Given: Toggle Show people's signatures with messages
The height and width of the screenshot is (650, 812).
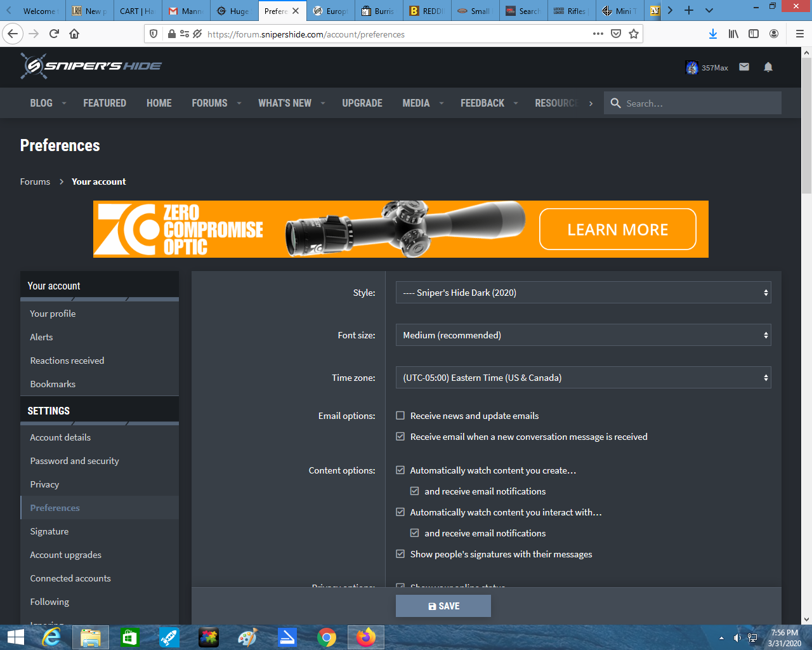Looking at the screenshot, I should click(x=400, y=554).
